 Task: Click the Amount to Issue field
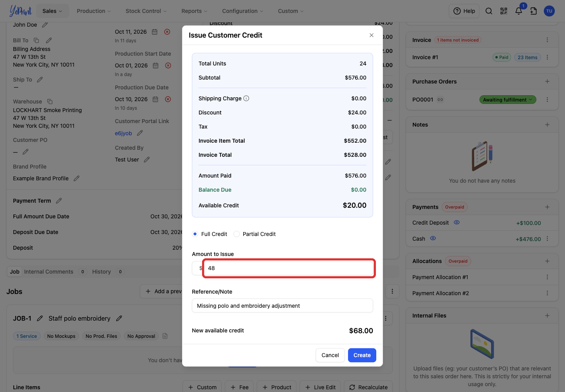pos(289,268)
